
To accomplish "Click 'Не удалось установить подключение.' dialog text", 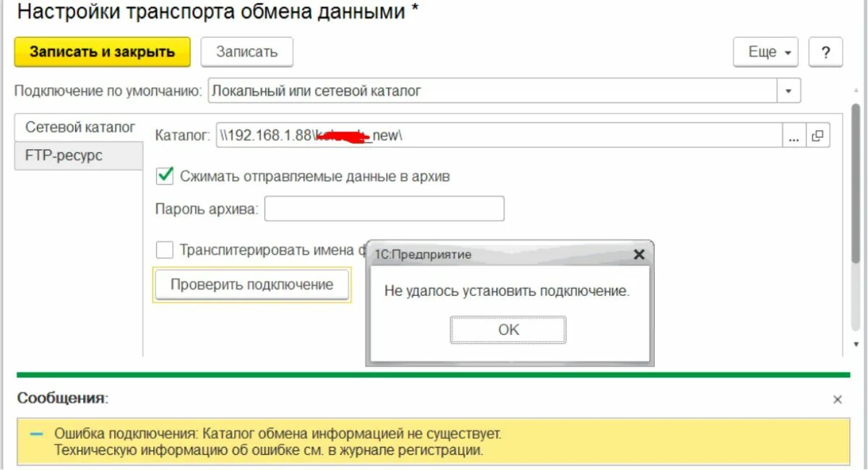I will click(507, 291).
